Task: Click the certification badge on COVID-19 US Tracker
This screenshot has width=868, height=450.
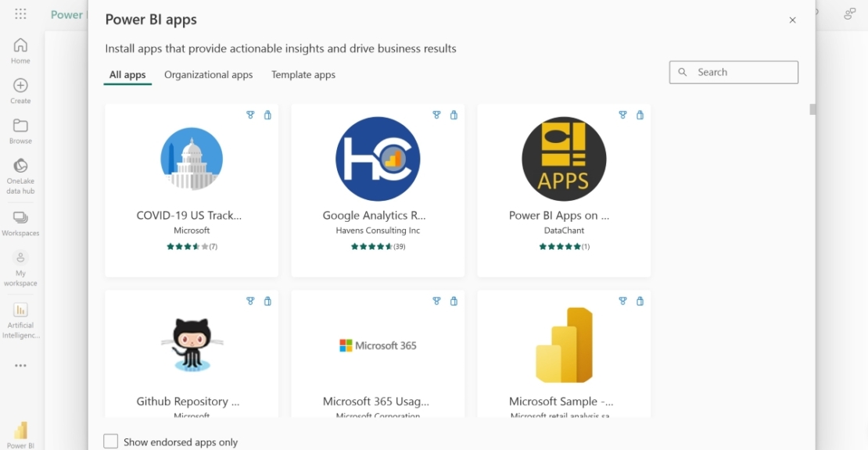Action: pos(250,115)
